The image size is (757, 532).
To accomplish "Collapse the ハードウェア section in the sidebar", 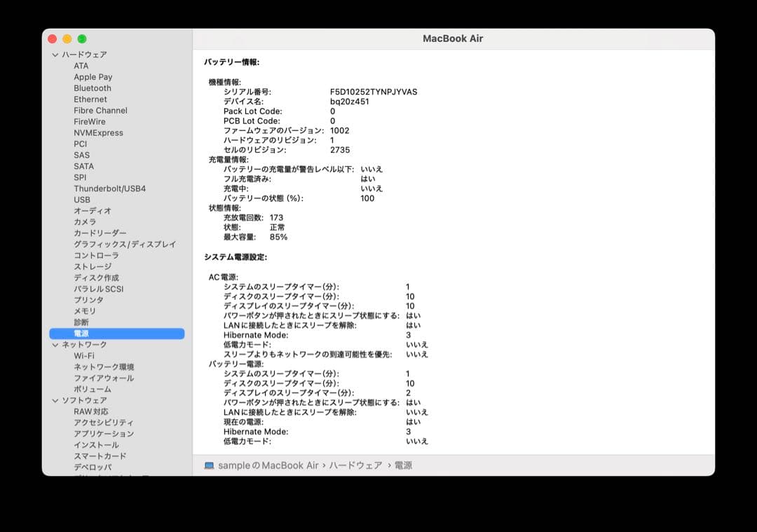I will 54,54.
